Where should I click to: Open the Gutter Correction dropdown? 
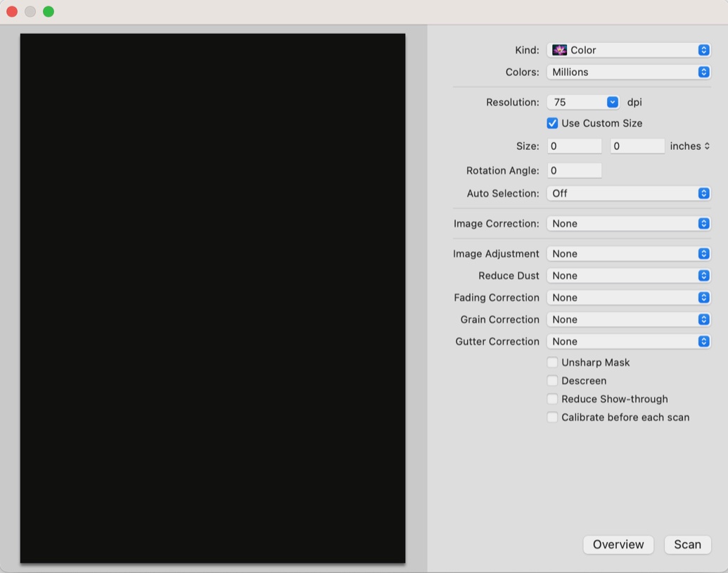click(x=629, y=341)
